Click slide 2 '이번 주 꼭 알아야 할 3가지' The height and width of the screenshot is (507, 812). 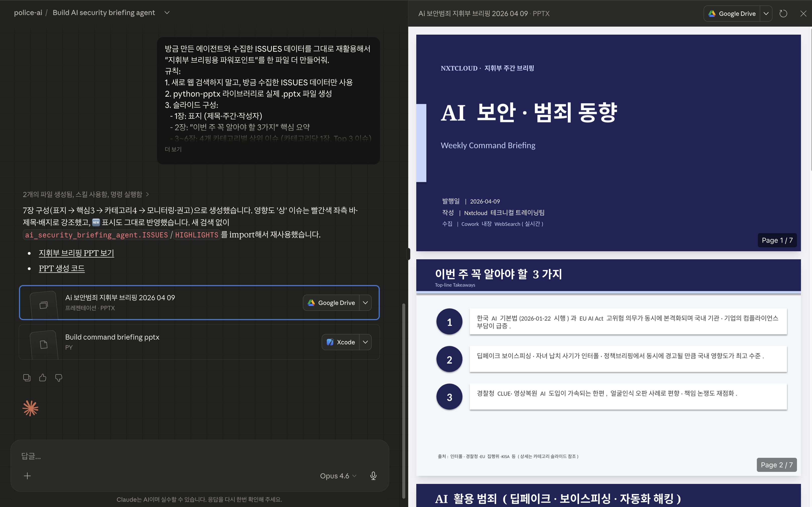point(499,274)
